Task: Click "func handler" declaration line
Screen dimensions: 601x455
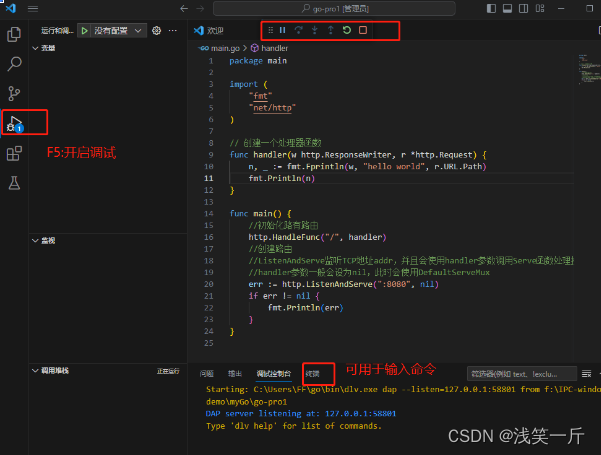Action: (358, 155)
